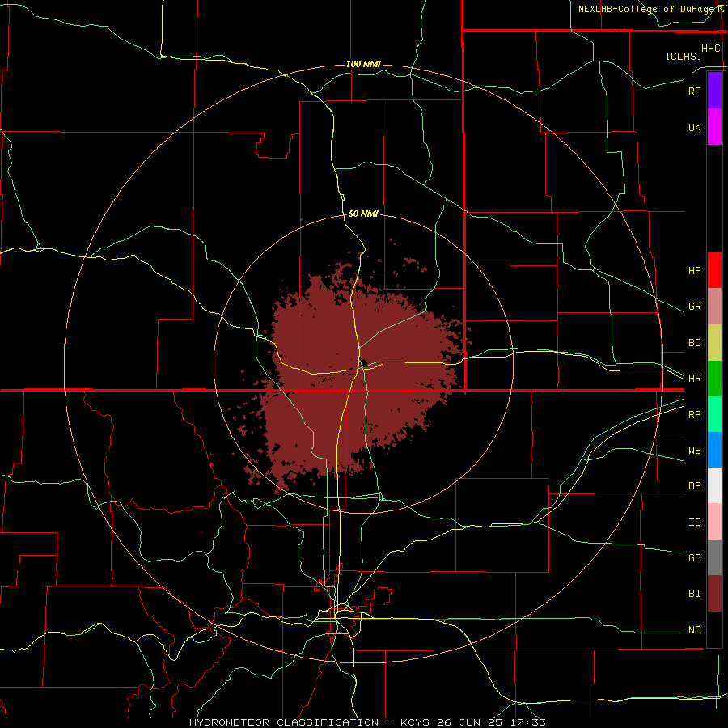This screenshot has width=728, height=728.
Task: Click the IC legend label
Action: click(x=694, y=523)
